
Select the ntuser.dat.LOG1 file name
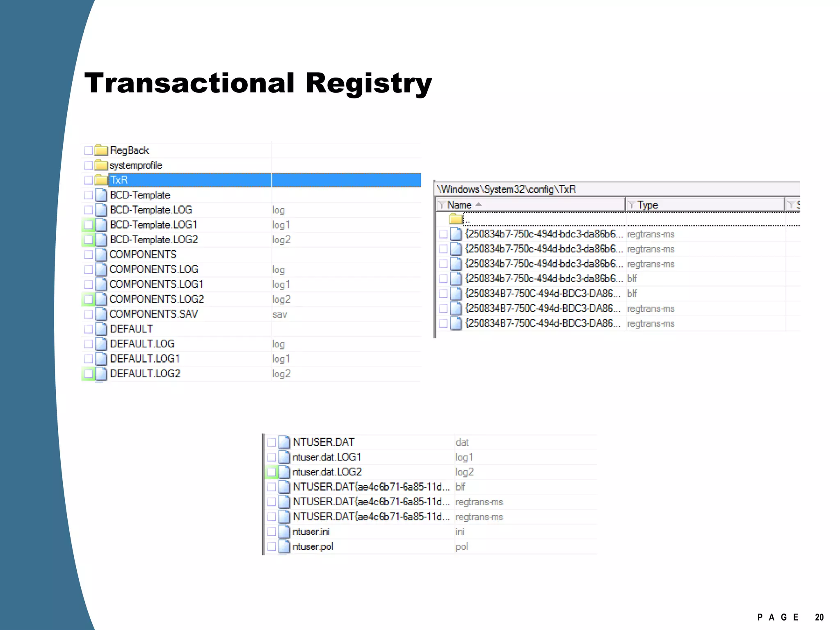(327, 457)
